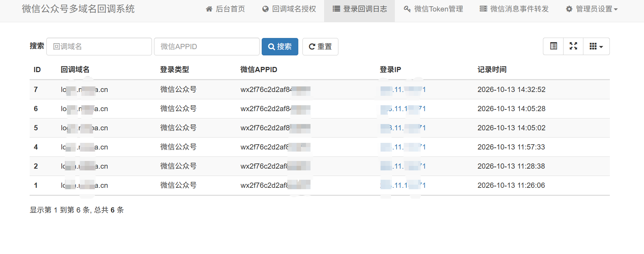Focus the 回调域名 search field
This screenshot has height=254, width=644.
pyautogui.click(x=99, y=46)
